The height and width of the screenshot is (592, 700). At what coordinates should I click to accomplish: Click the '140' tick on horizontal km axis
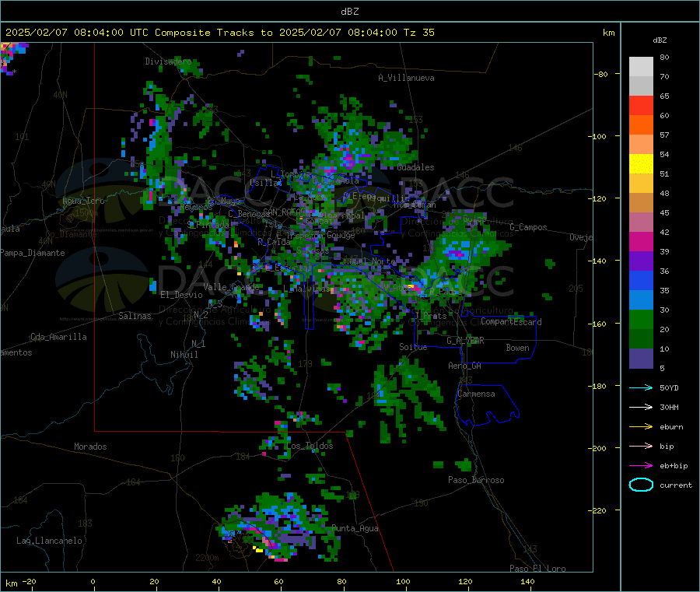(x=527, y=581)
